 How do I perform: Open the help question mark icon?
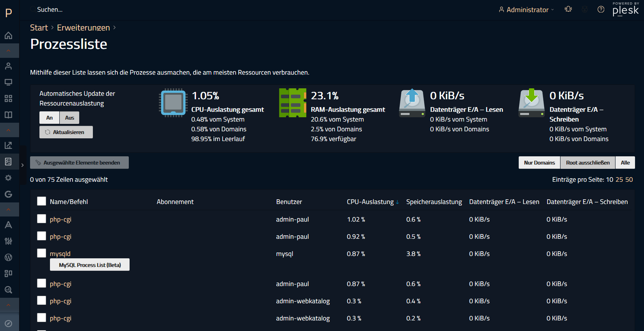coord(601,9)
